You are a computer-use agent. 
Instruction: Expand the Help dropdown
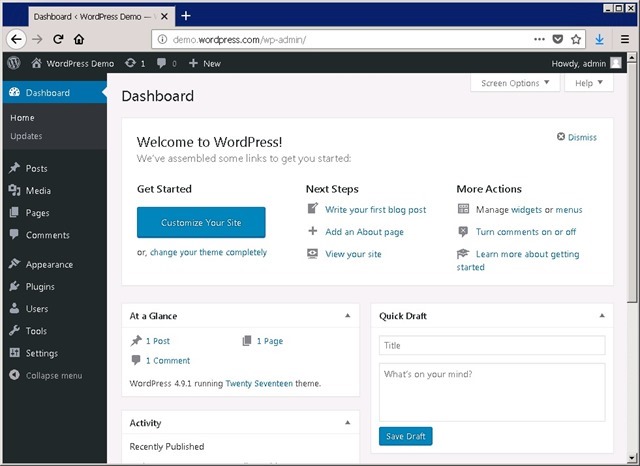click(589, 83)
